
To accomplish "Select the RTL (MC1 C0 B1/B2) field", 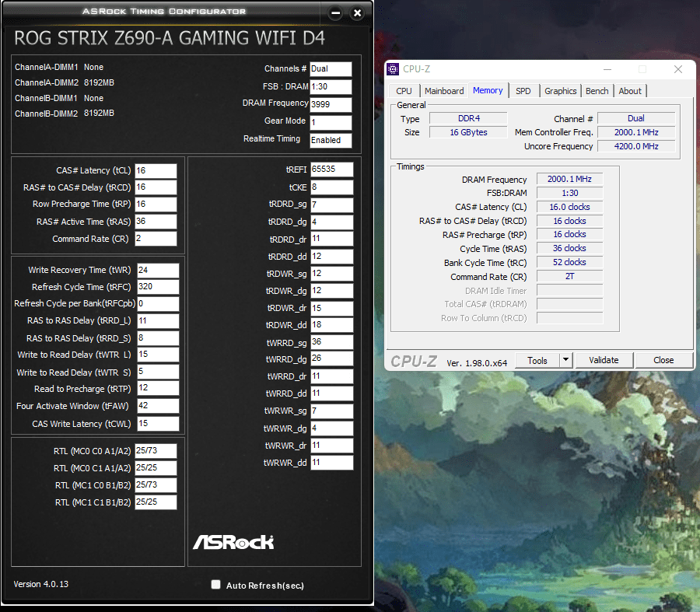I will pyautogui.click(x=156, y=485).
